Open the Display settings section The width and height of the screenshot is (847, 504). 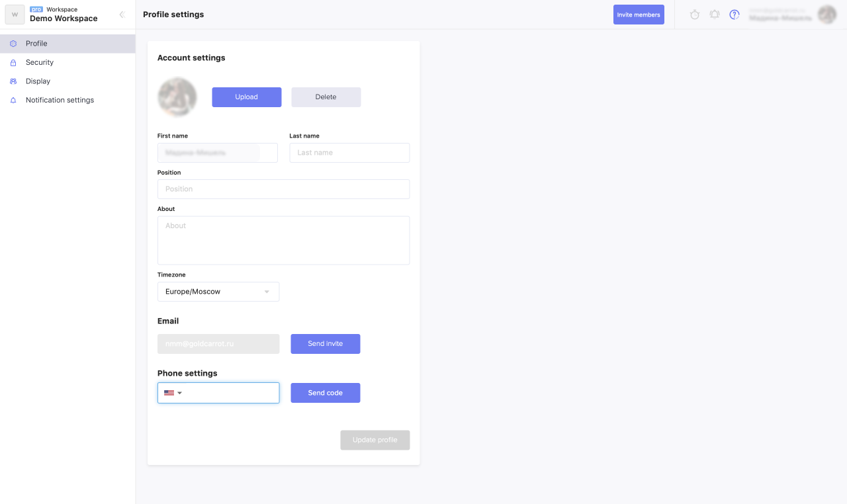click(x=38, y=81)
